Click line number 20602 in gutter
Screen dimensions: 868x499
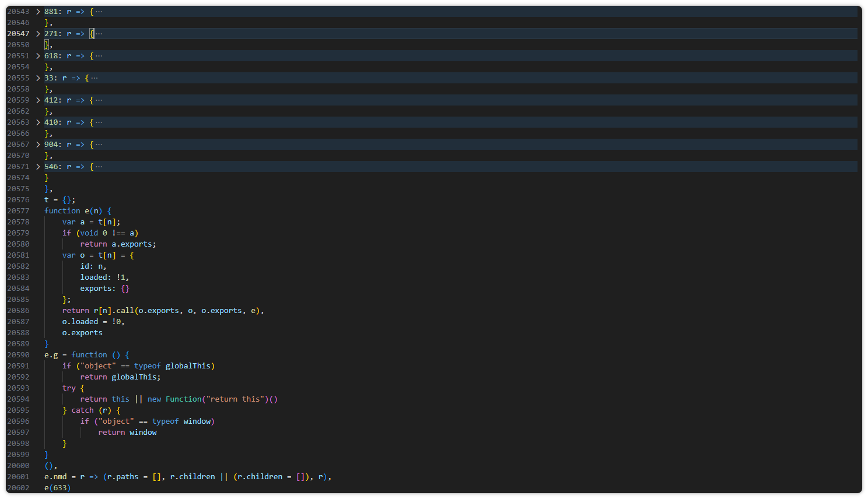click(18, 488)
